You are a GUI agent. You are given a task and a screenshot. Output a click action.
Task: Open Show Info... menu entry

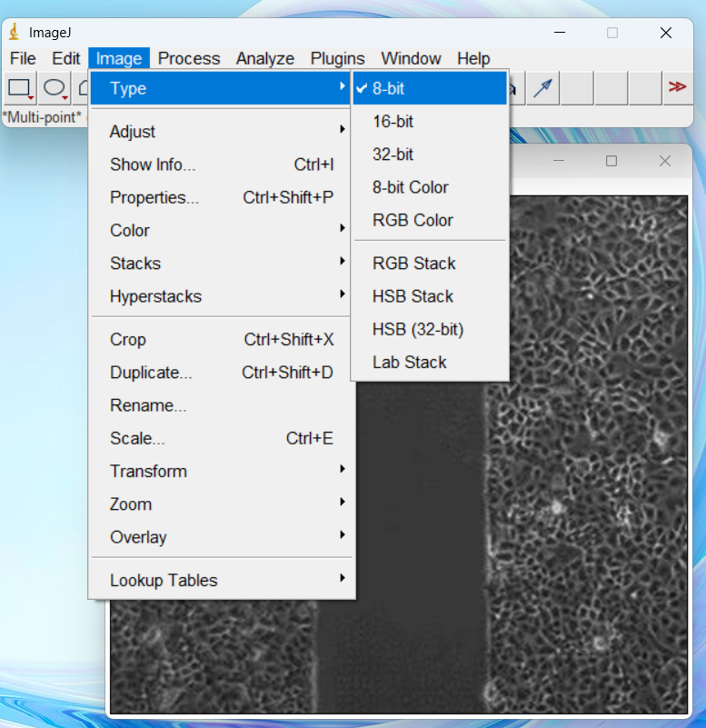click(221, 165)
